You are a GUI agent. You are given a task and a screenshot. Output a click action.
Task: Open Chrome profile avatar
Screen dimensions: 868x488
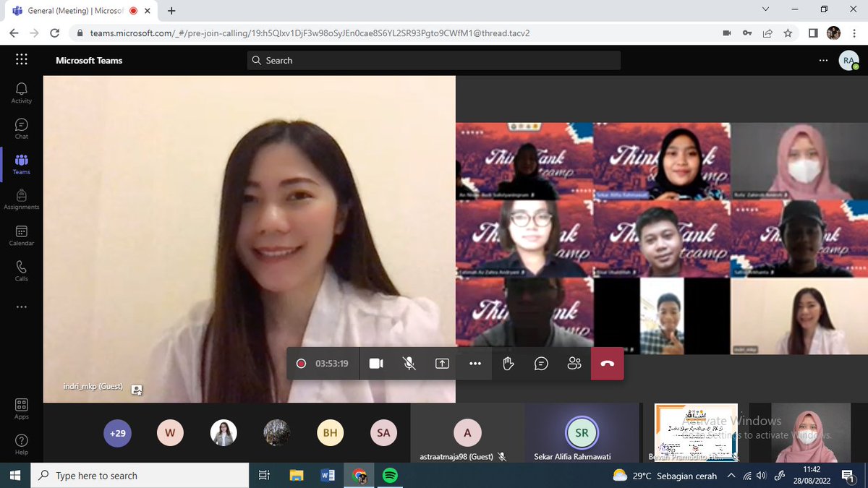(x=833, y=33)
